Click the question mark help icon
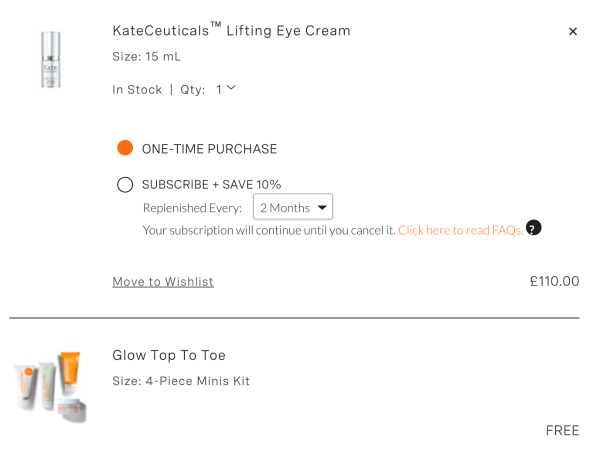600x467 pixels. coord(533,228)
